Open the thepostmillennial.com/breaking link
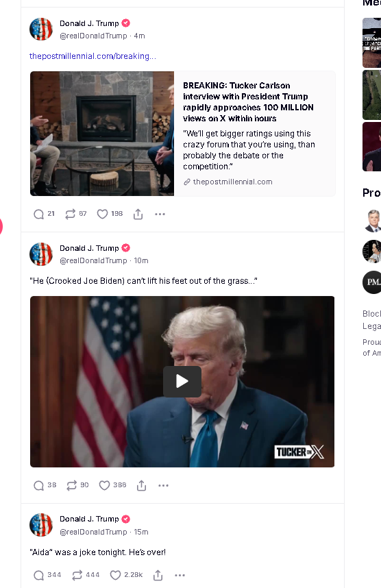 (x=93, y=56)
